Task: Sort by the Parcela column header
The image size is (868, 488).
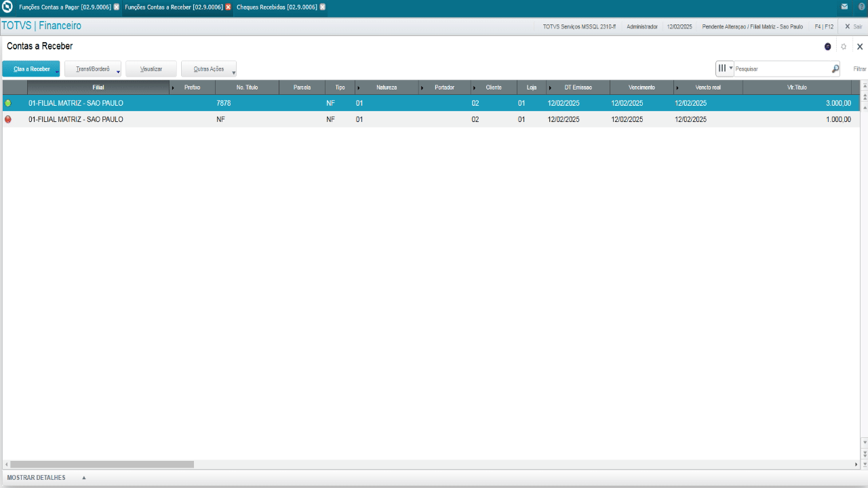Action: [302, 87]
